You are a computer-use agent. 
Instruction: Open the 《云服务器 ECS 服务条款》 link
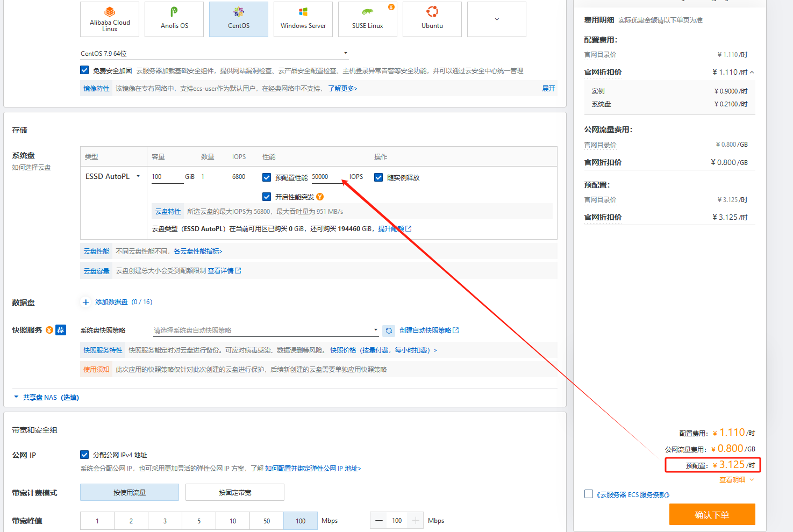click(633, 495)
